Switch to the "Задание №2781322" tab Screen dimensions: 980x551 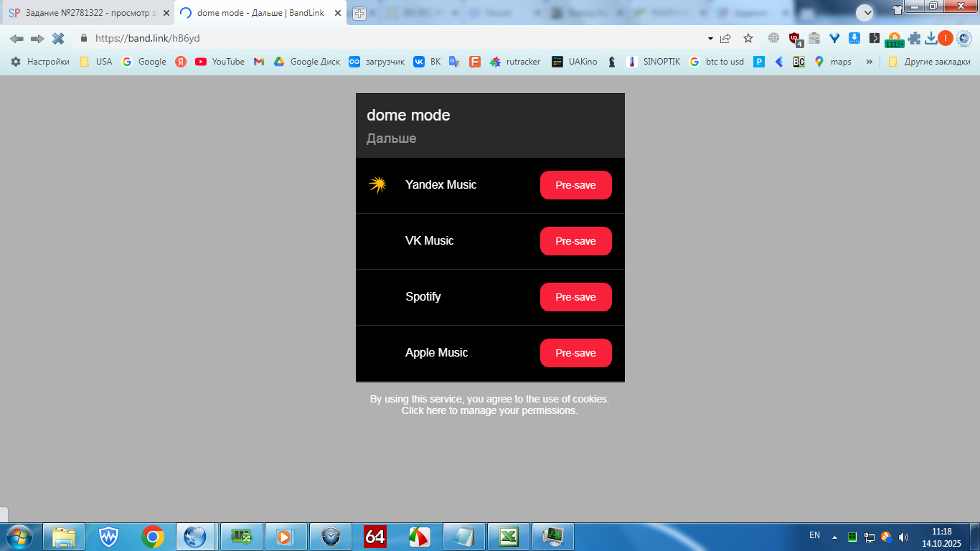[87, 13]
